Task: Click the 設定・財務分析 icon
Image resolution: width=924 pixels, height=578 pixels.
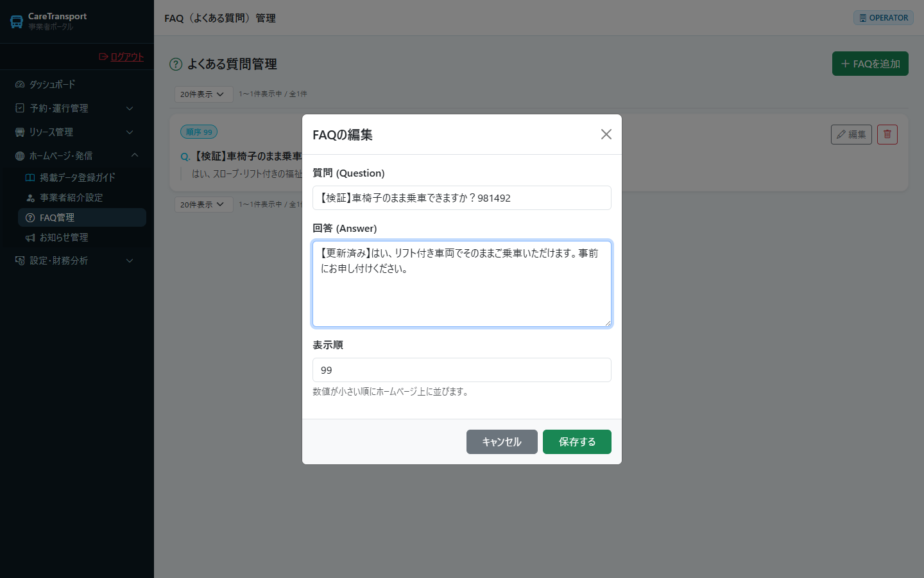Action: click(20, 260)
